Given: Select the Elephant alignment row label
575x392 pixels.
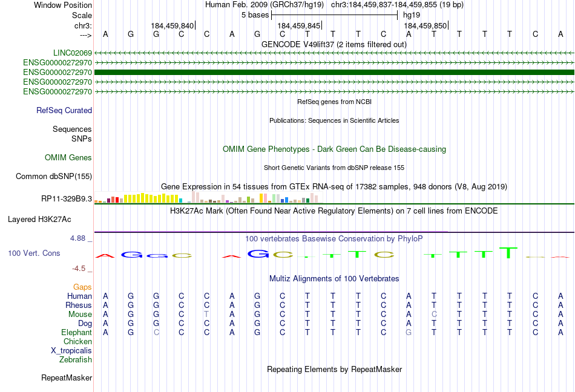Looking at the screenshot, I should pos(76,332).
